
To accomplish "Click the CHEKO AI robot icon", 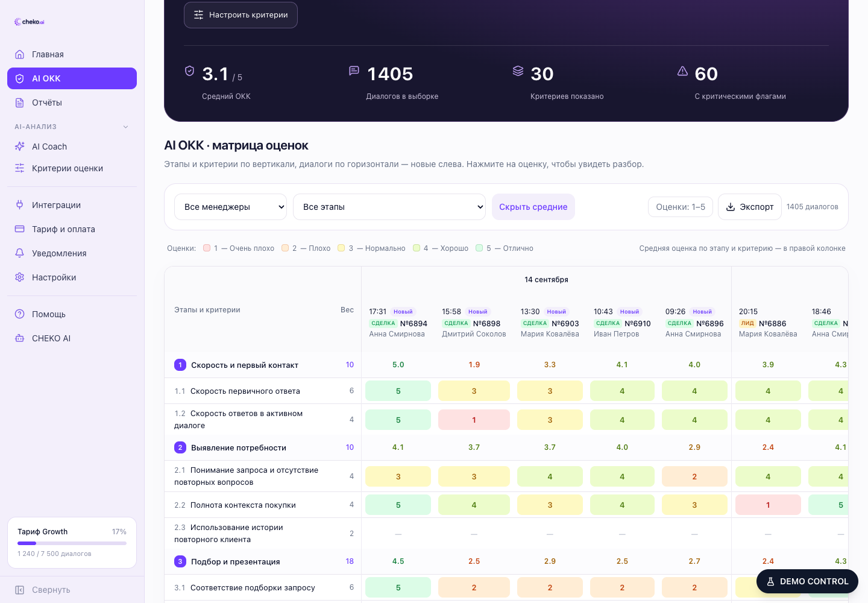I will pos(20,338).
